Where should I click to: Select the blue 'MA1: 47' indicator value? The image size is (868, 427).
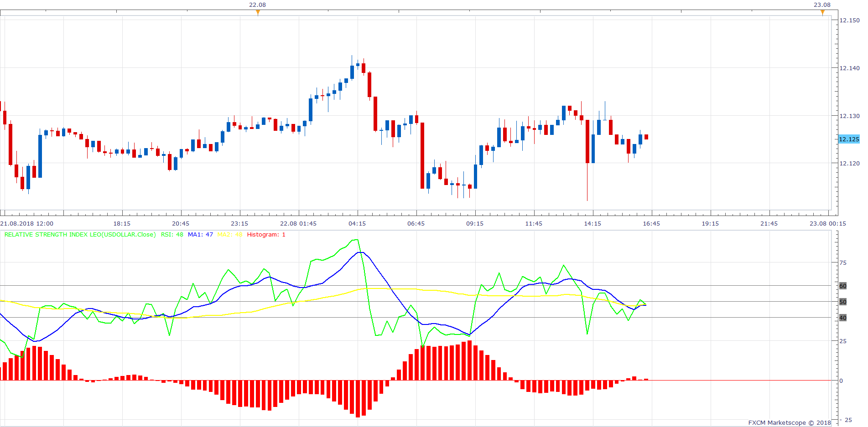tap(200, 235)
